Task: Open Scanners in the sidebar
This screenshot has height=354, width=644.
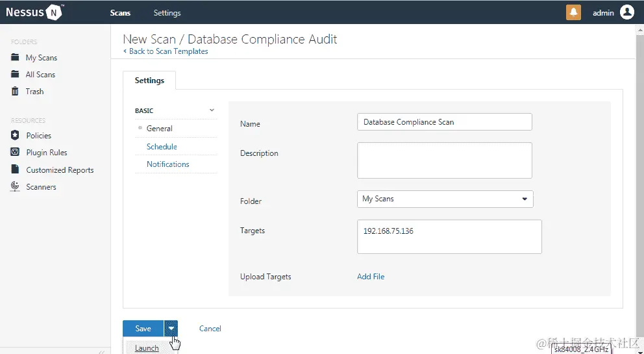Action: pyautogui.click(x=41, y=186)
